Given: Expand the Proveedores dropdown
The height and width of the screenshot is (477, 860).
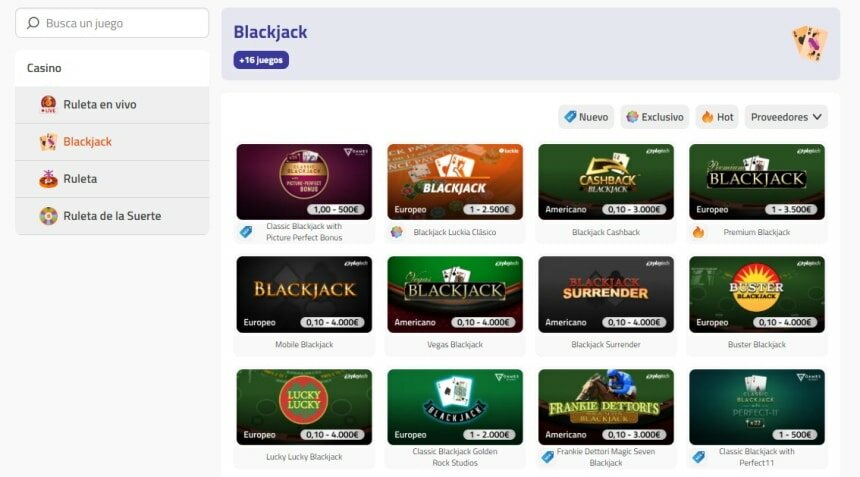Looking at the screenshot, I should tap(786, 117).
